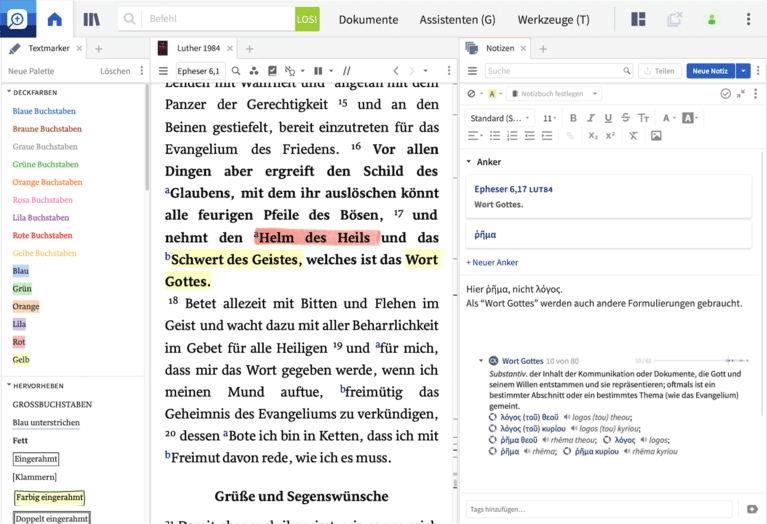Viewport: 767px width, 524px height.
Task: Select Blaue Buchstaben highlighter style
Action: [x=44, y=111]
